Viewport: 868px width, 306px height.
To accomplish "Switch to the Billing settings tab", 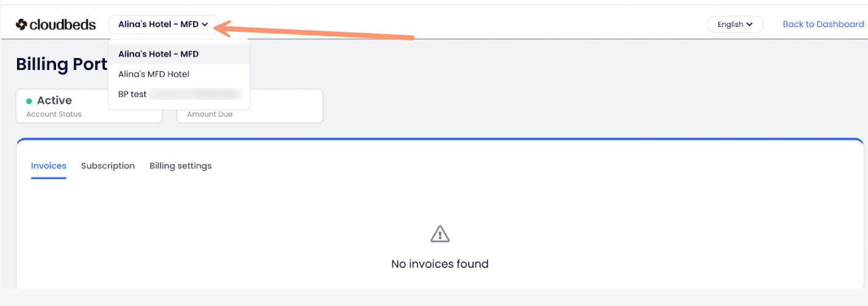I will pos(180,166).
